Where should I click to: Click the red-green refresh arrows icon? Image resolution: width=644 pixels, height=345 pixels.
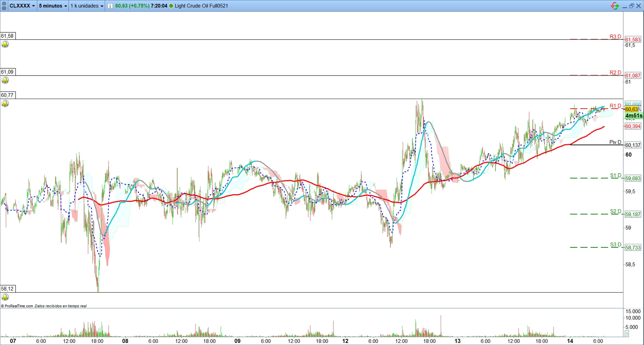(x=614, y=6)
